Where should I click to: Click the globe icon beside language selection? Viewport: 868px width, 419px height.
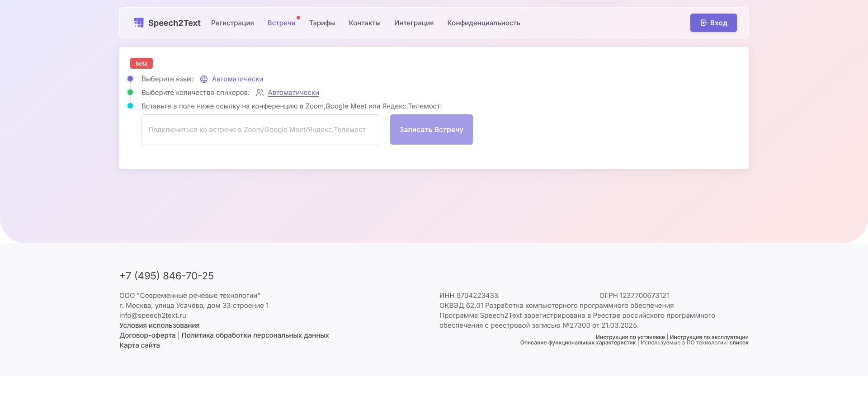(204, 79)
